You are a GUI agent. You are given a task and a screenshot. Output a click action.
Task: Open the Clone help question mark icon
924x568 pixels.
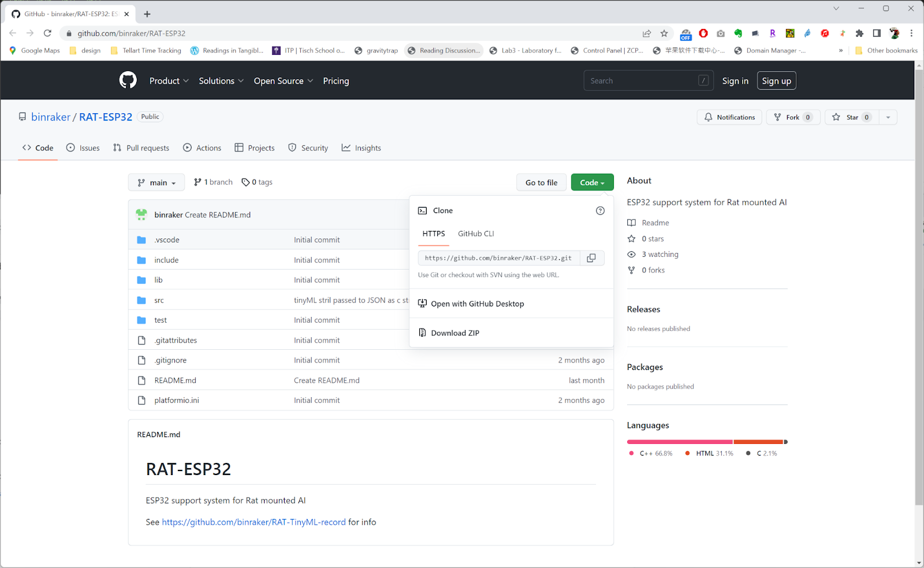point(600,211)
